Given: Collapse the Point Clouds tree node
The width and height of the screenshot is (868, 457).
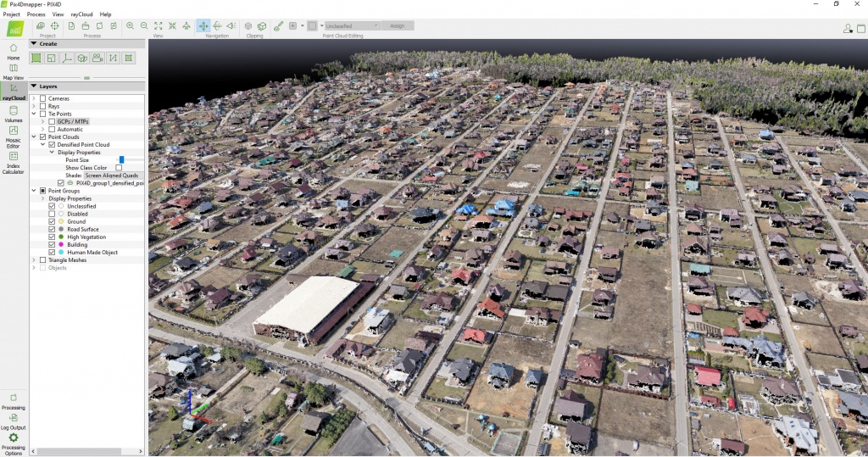Looking at the screenshot, I should [34, 137].
